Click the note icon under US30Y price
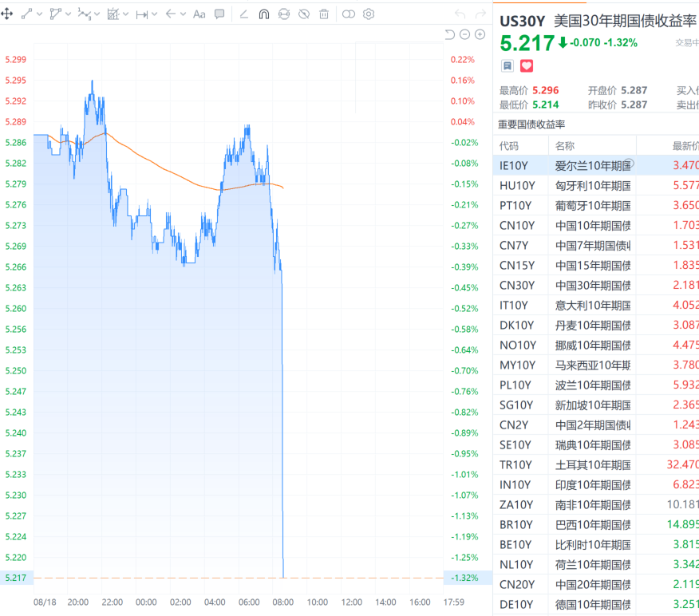The width and height of the screenshot is (699, 616). [507, 66]
